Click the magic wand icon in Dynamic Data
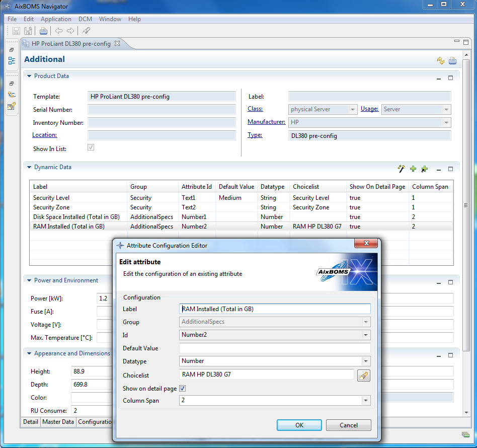This screenshot has height=448, width=477. [401, 169]
